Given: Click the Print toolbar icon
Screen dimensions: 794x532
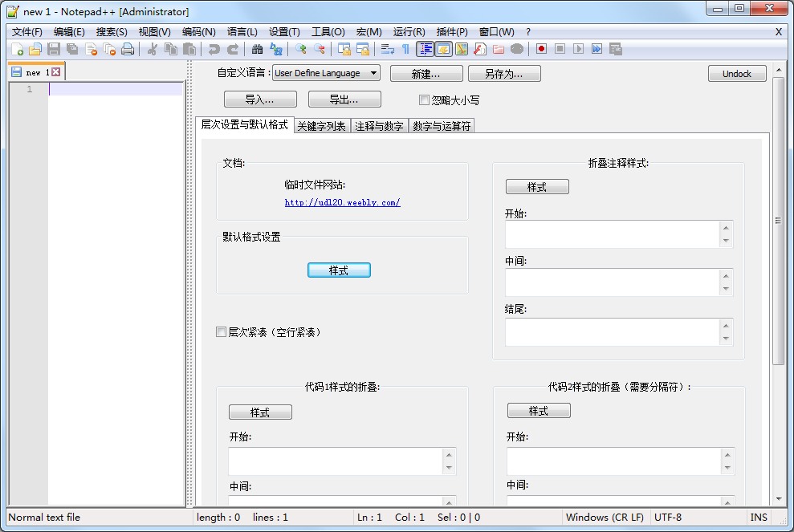Looking at the screenshot, I should [x=128, y=49].
